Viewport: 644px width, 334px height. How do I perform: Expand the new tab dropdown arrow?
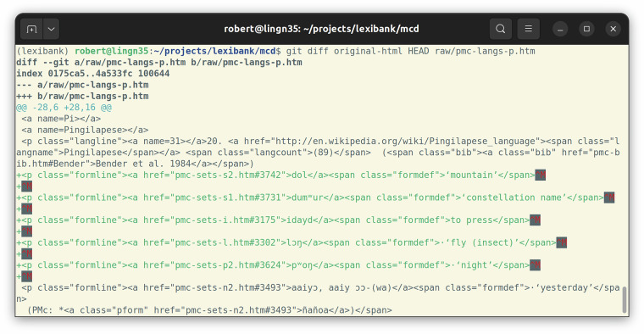click(52, 29)
